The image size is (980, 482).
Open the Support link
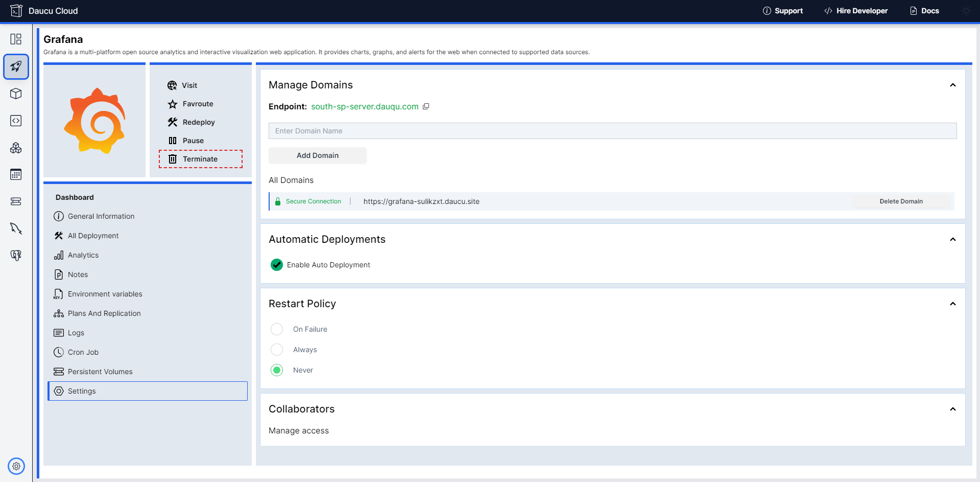[x=783, y=11]
